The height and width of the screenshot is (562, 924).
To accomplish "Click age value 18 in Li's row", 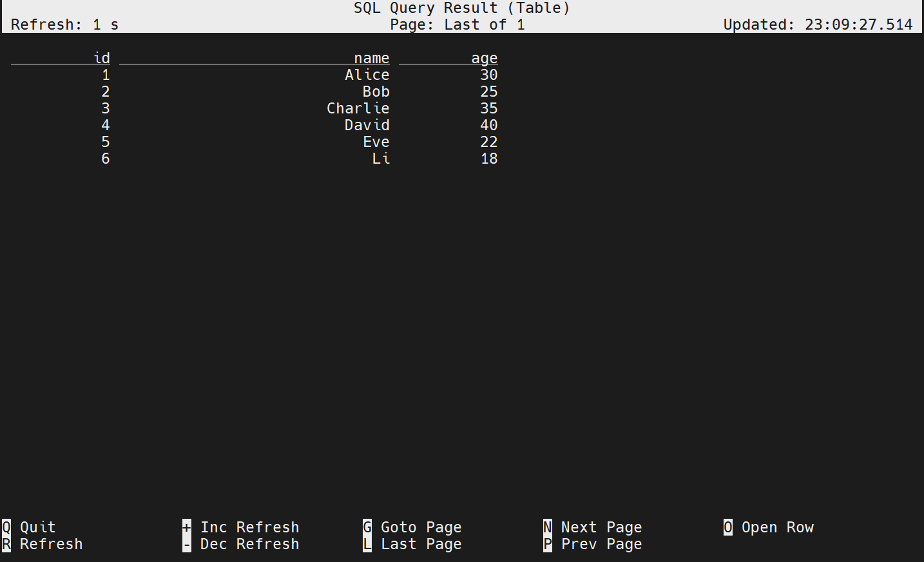I will (x=489, y=159).
